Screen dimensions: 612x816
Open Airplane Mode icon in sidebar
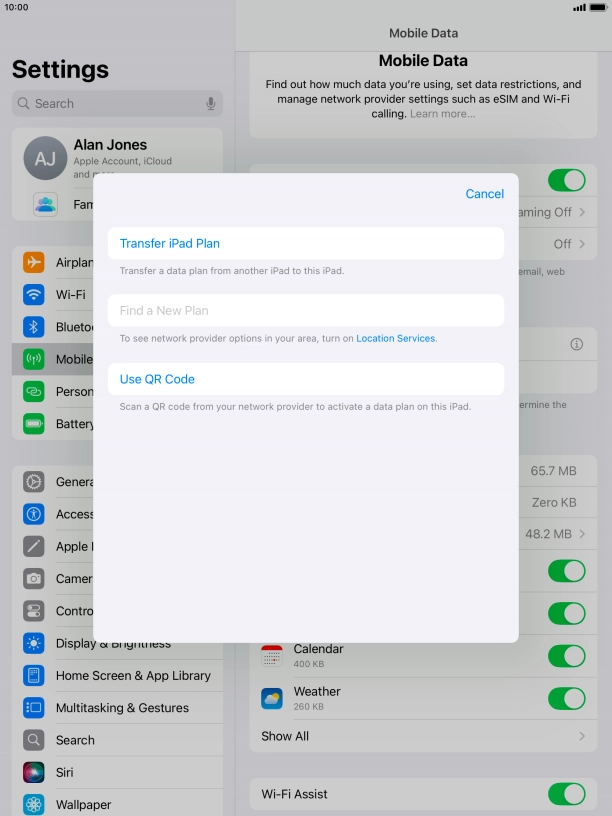tap(35, 262)
